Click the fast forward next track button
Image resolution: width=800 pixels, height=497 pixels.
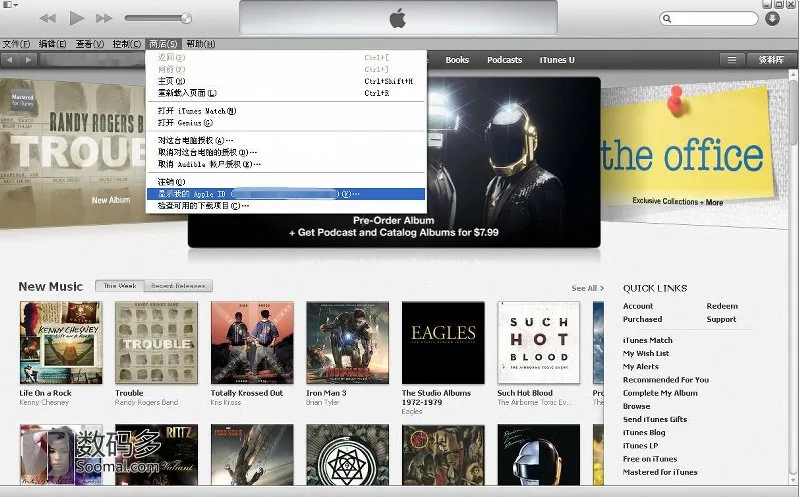104,18
